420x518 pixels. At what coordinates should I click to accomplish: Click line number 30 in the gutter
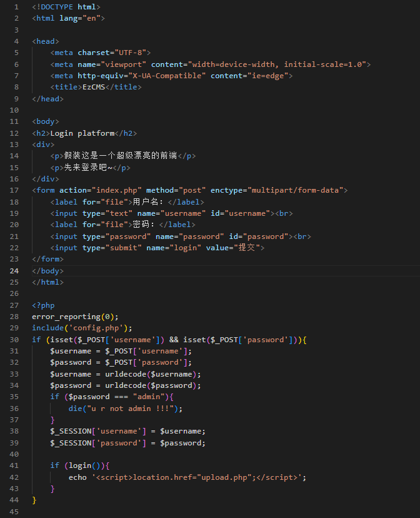(14, 340)
